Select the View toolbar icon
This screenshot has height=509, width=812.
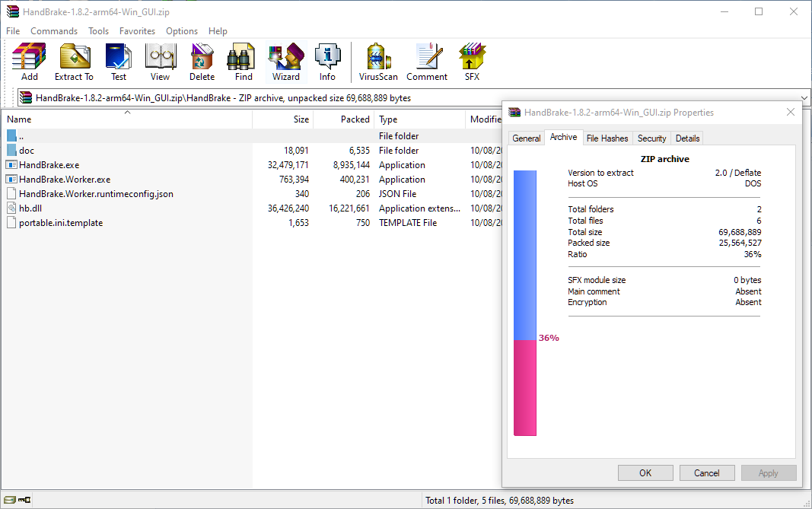[x=160, y=62]
